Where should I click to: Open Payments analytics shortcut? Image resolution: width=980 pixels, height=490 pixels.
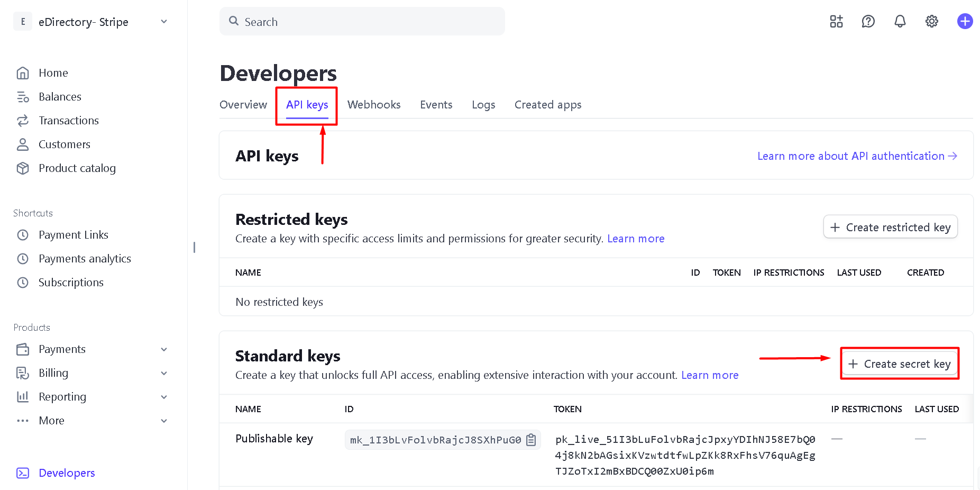pyautogui.click(x=85, y=259)
